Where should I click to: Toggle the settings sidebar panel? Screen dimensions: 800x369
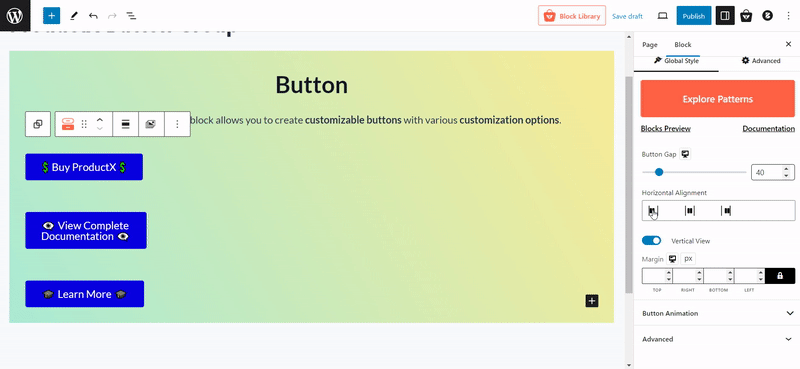725,16
